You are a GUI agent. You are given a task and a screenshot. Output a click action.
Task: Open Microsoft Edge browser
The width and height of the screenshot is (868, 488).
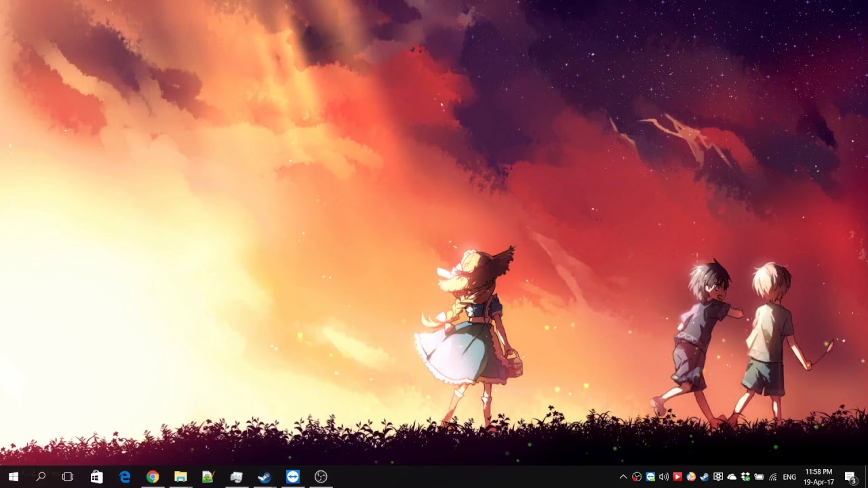(x=125, y=477)
